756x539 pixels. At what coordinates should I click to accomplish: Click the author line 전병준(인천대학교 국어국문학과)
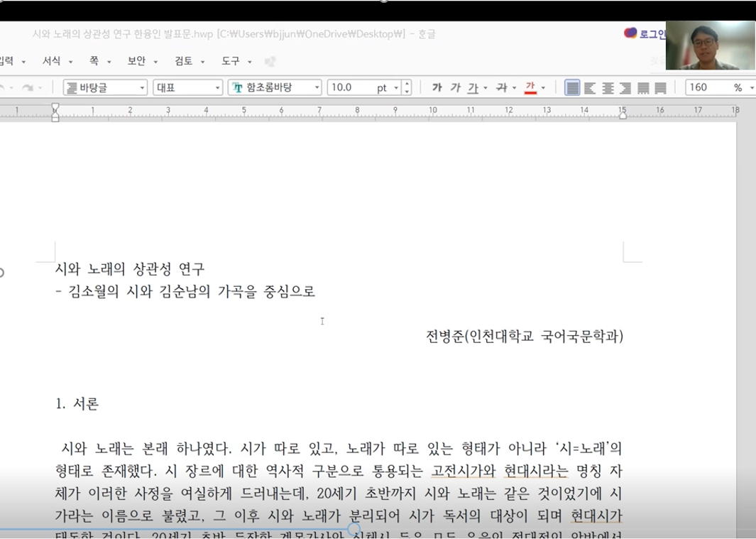pyautogui.click(x=524, y=337)
